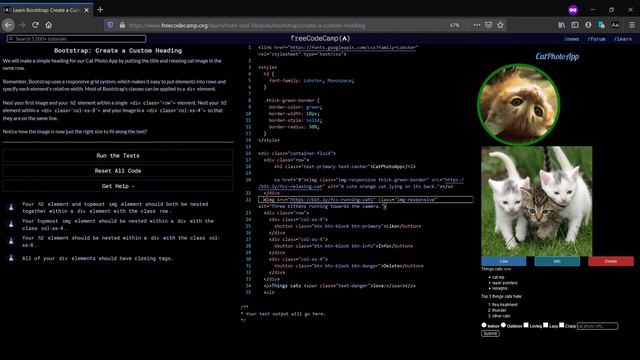
Task: Open the Library icon in toolbar
Action: click(x=562, y=25)
